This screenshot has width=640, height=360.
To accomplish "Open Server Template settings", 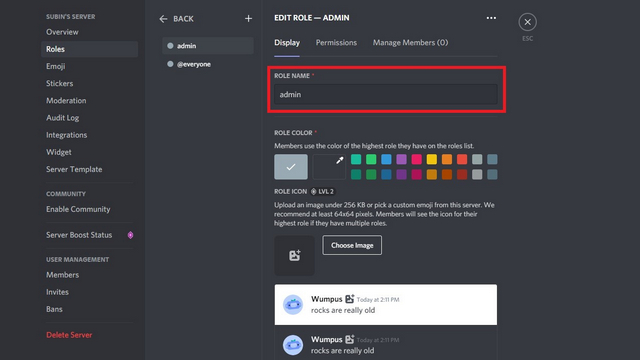I will pyautogui.click(x=89, y=169).
